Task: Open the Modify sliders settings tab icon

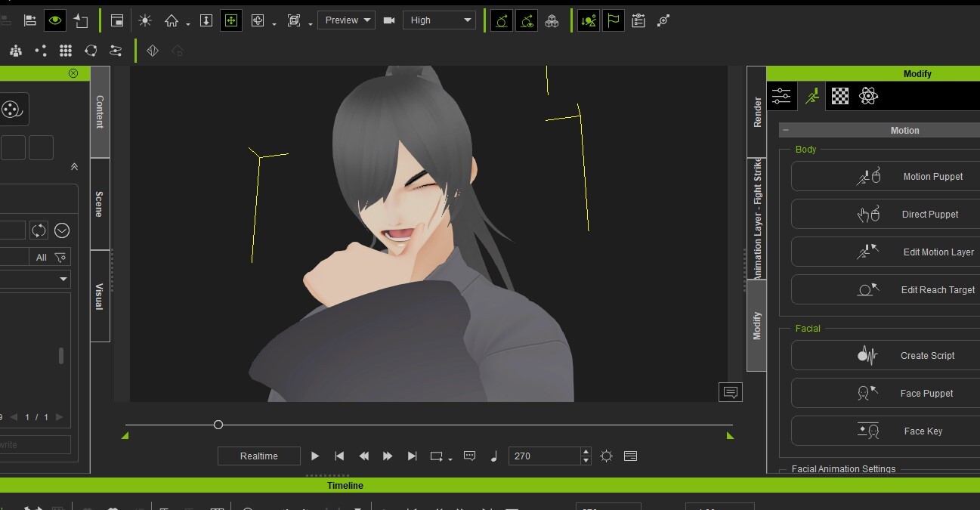Action: click(781, 96)
